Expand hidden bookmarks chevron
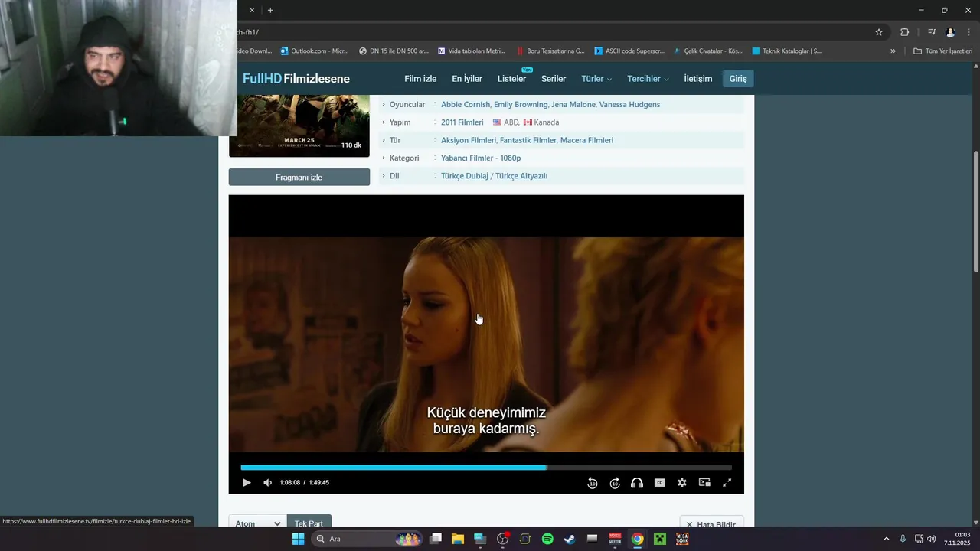Image resolution: width=980 pixels, height=551 pixels. click(893, 51)
